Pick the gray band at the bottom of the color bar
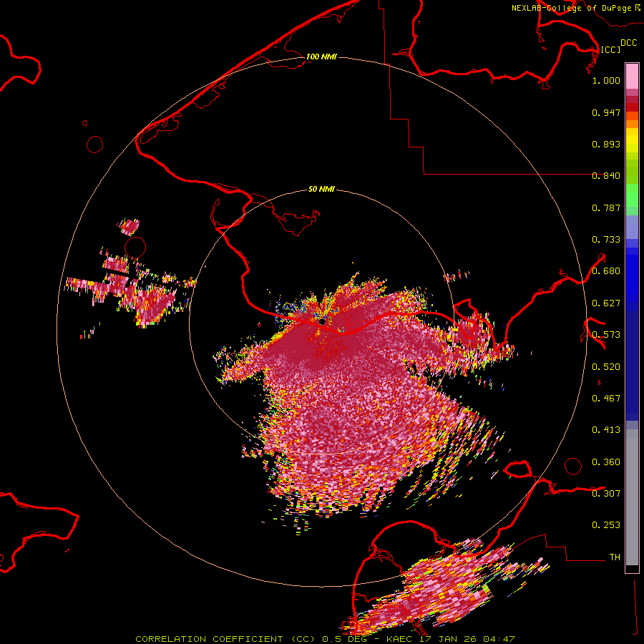The width and height of the screenshot is (644, 644). (632, 498)
